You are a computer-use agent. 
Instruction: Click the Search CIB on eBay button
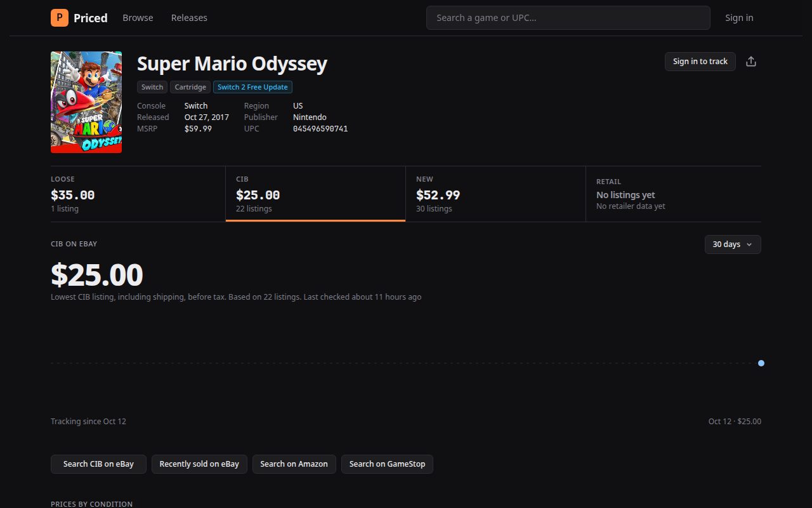[x=98, y=464]
